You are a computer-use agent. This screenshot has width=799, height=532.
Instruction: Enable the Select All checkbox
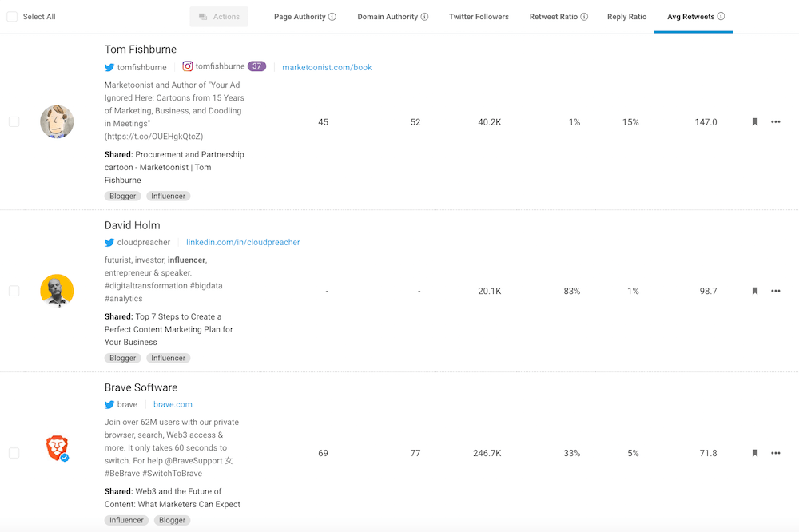(x=13, y=15)
